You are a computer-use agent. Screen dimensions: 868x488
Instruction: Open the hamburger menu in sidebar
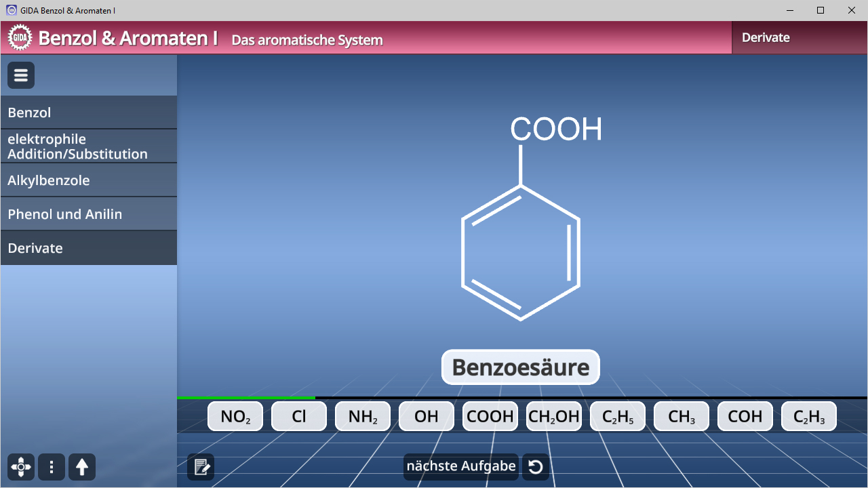[21, 75]
